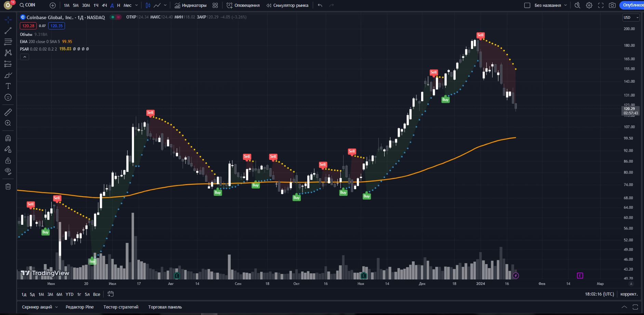Open the indicator templates grid icon

point(215,5)
